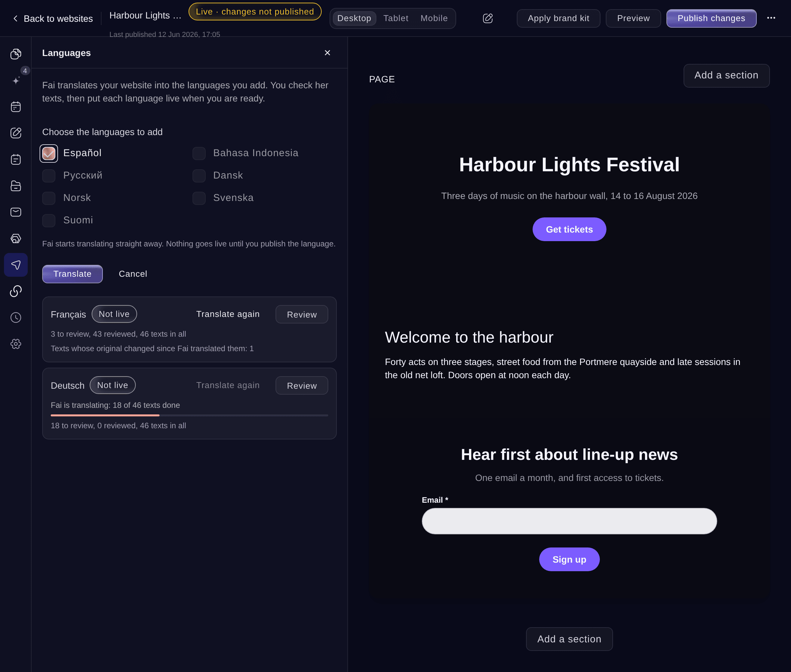The image size is (791, 672).
Task: Uncheck the Español checkbox
Action: (x=49, y=154)
